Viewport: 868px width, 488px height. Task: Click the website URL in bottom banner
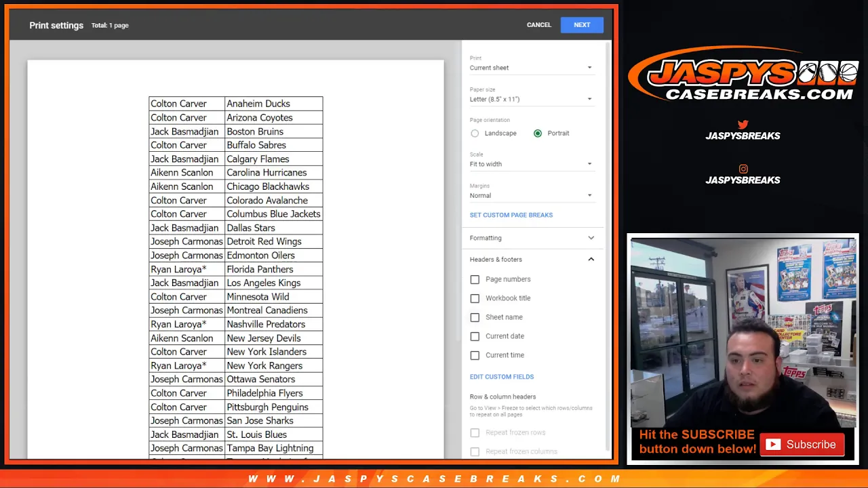[434, 479]
